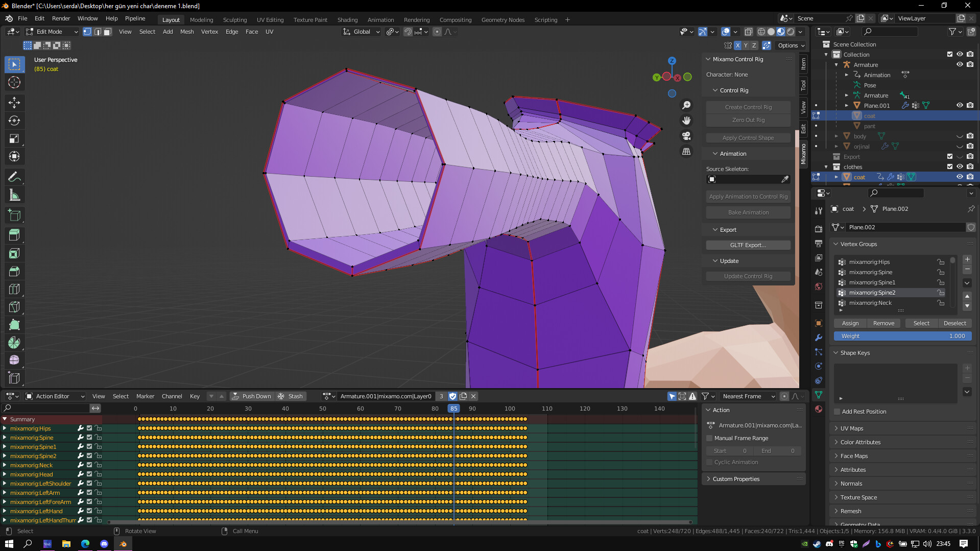Screen dimensions: 980x551
Task: Click GLTF Export button
Action: [x=748, y=245]
